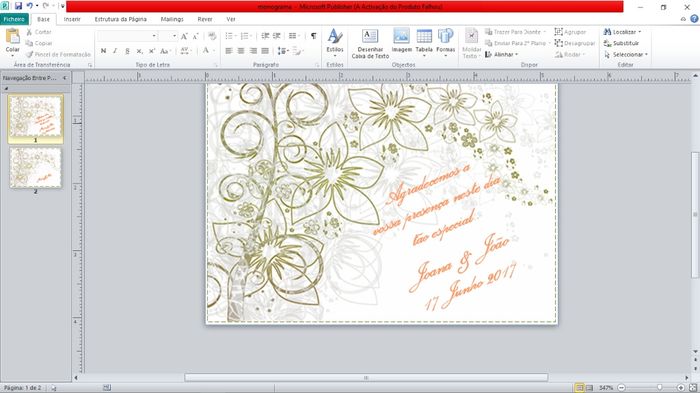Open the Tabela insert menu
Viewport: 700px width, 393px height.
tap(424, 43)
